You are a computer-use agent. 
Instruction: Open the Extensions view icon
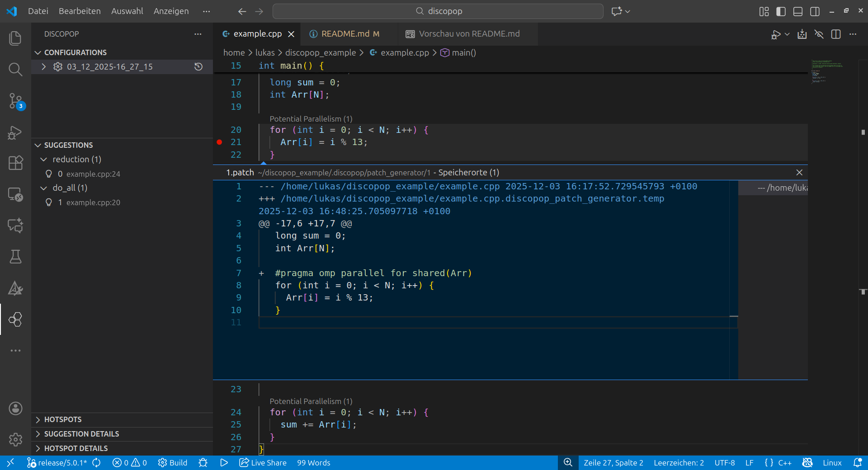[15, 163]
